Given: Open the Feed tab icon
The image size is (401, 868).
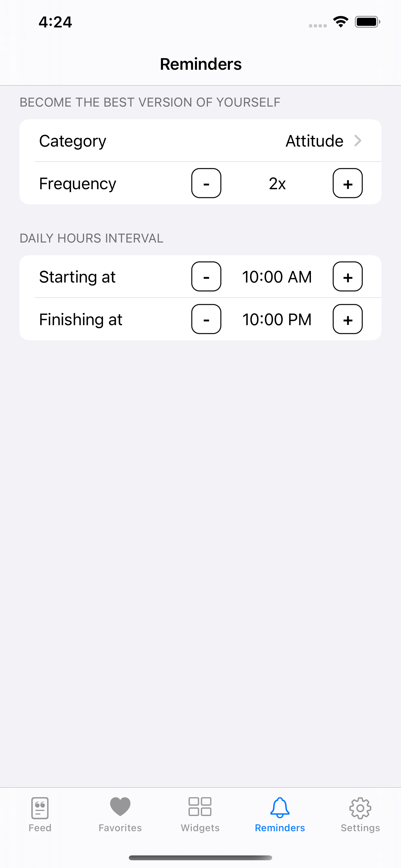Looking at the screenshot, I should [40, 808].
